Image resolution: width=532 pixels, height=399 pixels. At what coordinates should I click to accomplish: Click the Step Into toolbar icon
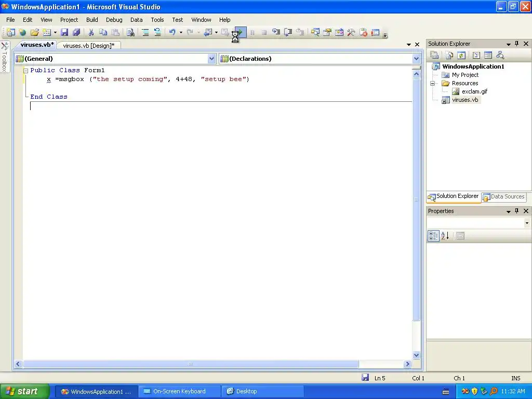coord(276,32)
